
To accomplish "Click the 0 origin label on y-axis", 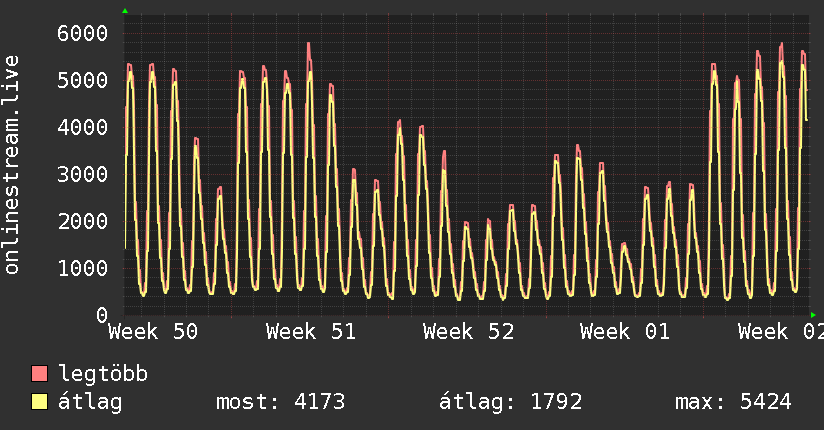I will 101,315.
